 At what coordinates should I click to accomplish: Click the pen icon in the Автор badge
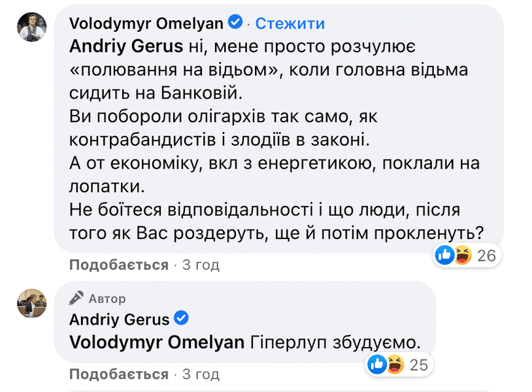tap(77, 298)
